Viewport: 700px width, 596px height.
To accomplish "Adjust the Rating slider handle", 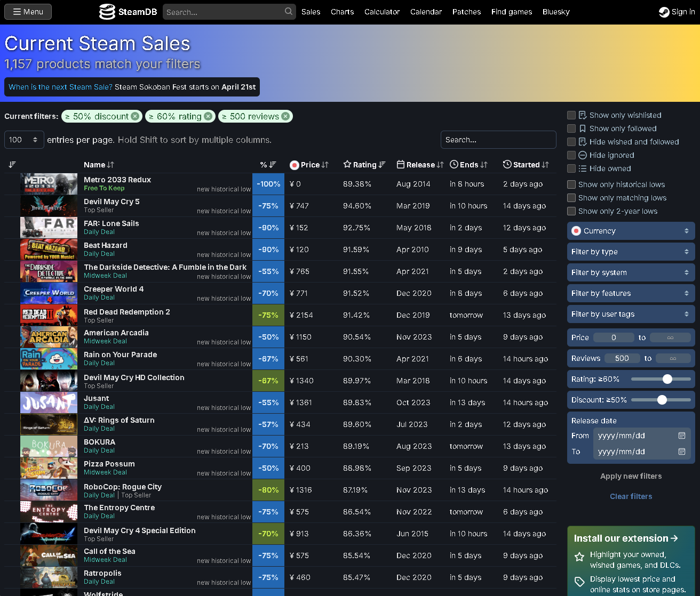I will click(x=667, y=379).
